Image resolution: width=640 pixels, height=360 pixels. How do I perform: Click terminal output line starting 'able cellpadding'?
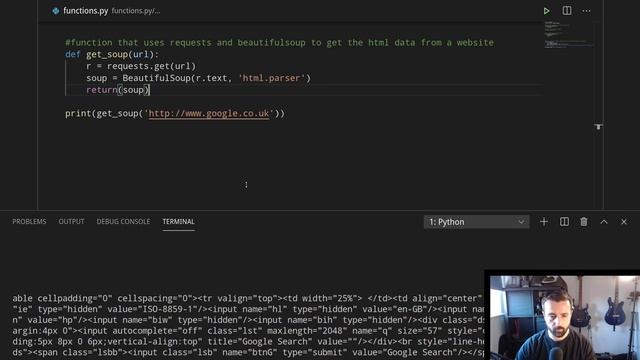coord(248,298)
